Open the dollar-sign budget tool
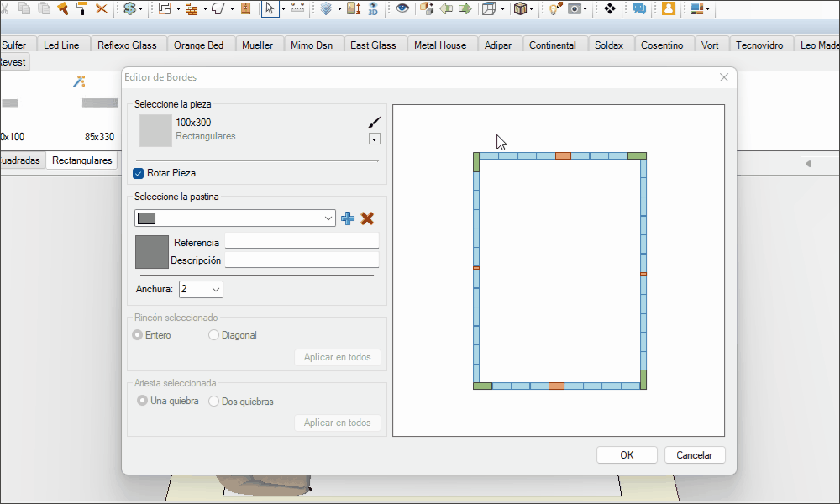This screenshot has height=504, width=840. coord(129,8)
